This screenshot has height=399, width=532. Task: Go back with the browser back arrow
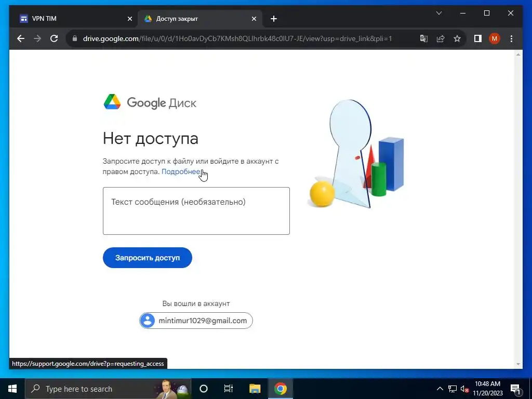[21, 38]
